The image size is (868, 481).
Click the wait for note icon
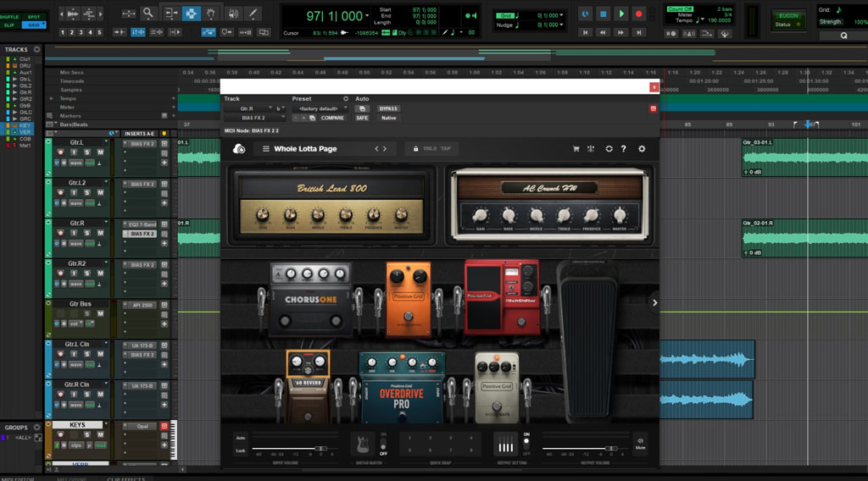pos(670,34)
